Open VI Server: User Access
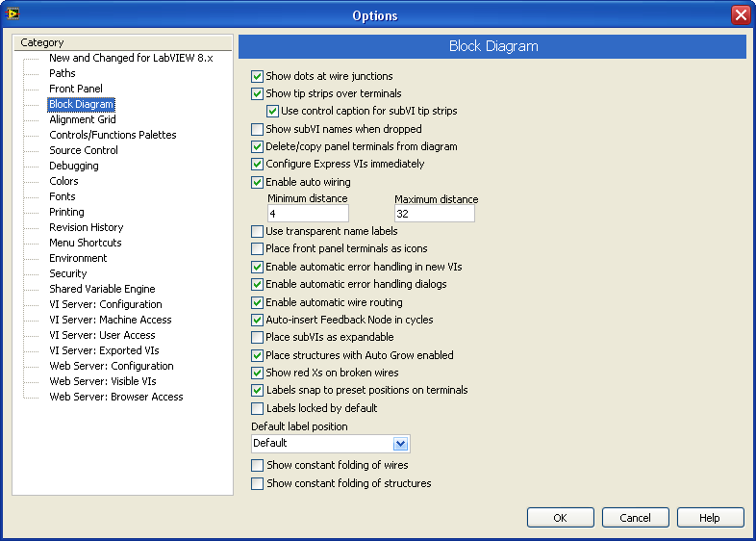The width and height of the screenshot is (756, 541). (x=102, y=335)
